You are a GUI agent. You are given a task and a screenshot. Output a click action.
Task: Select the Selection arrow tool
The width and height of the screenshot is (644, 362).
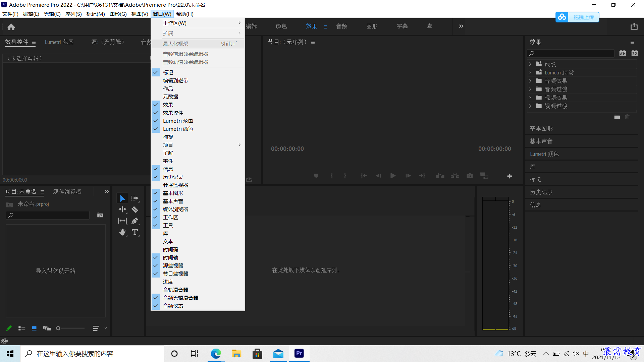(122, 198)
